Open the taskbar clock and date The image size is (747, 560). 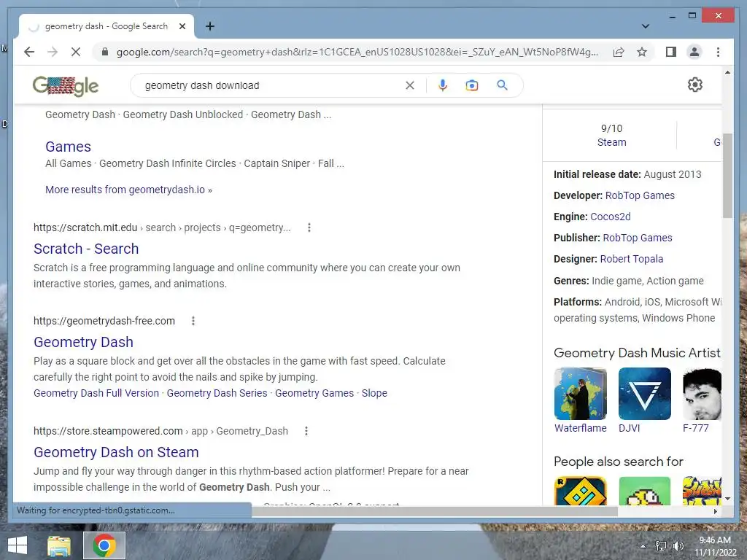pos(715,546)
